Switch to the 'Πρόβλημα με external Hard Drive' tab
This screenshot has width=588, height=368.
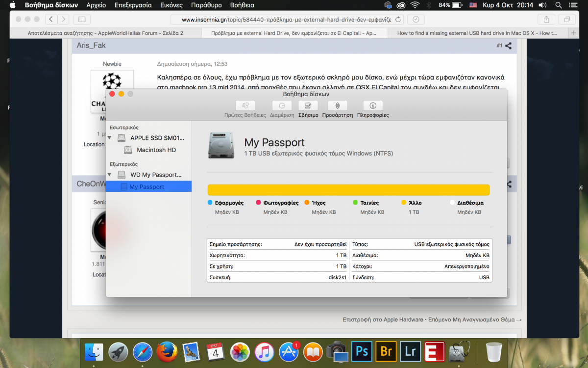294,33
